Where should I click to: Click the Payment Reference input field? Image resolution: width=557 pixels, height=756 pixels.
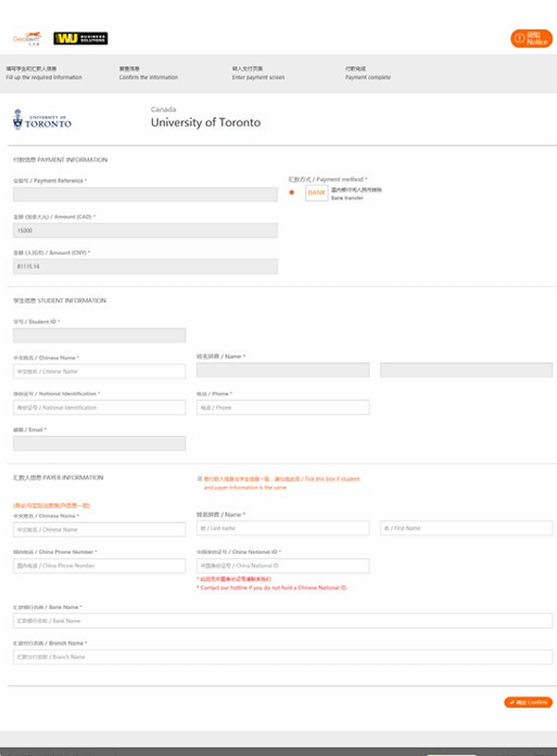(145, 194)
